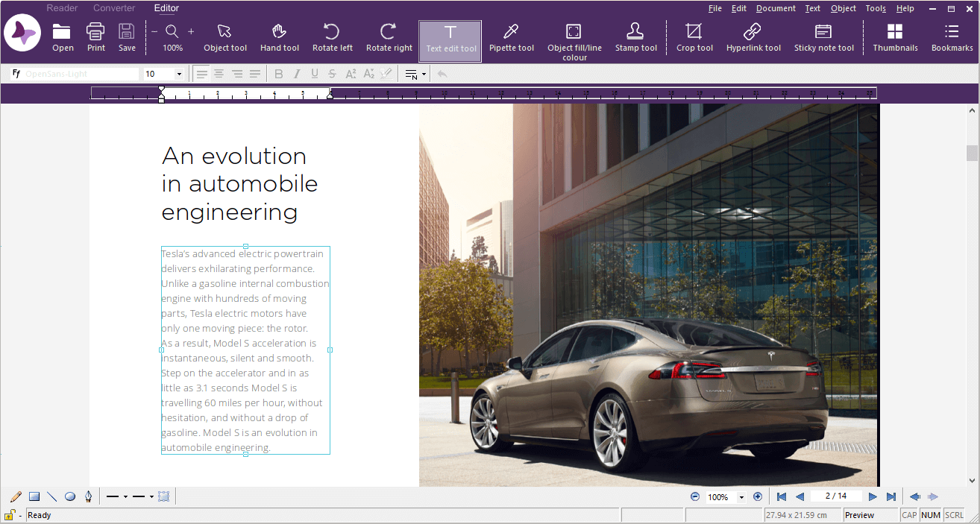Zoom in with the top toolbar plus
The height and width of the screenshot is (524, 980).
tap(191, 31)
